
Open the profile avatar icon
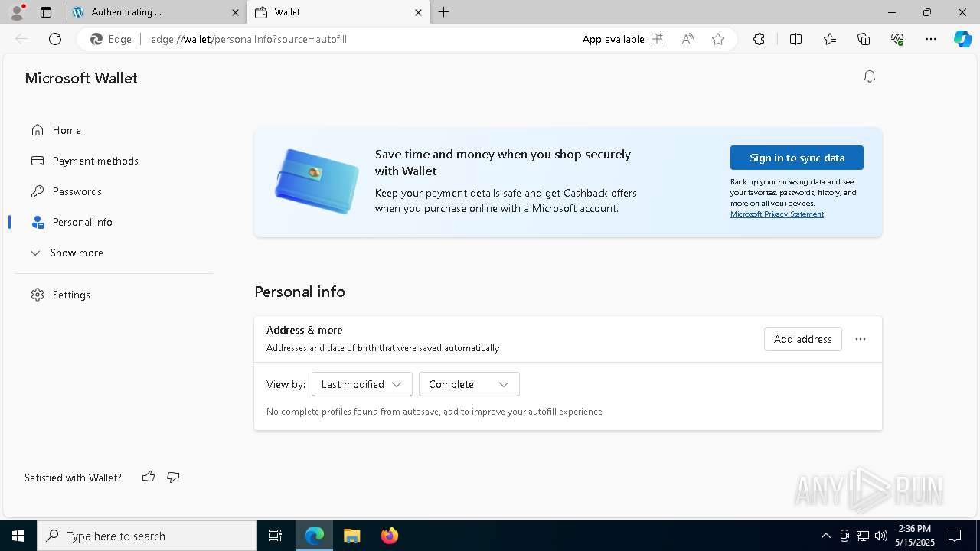[x=16, y=11]
